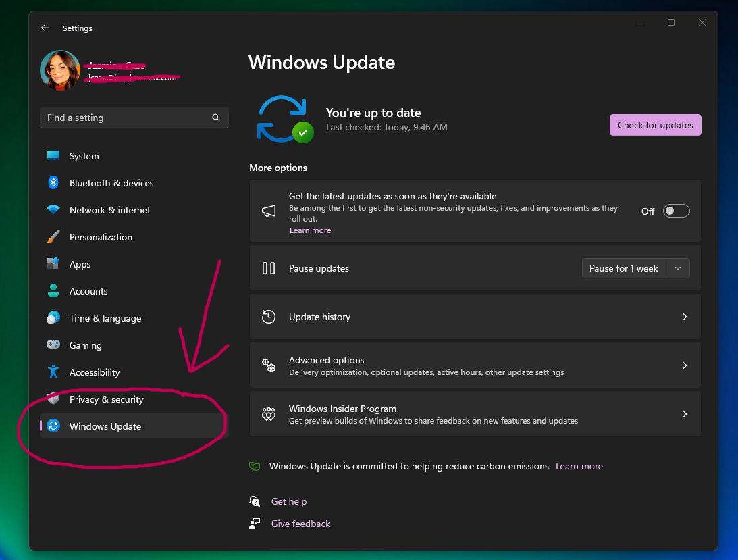
Task: Click the green leaf carbon icon
Action: pyautogui.click(x=255, y=466)
